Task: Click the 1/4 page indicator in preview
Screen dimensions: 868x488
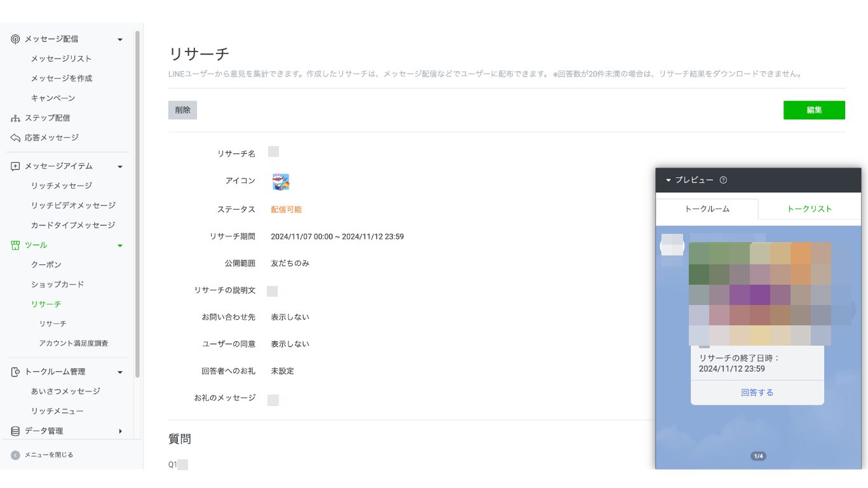Action: (x=758, y=456)
